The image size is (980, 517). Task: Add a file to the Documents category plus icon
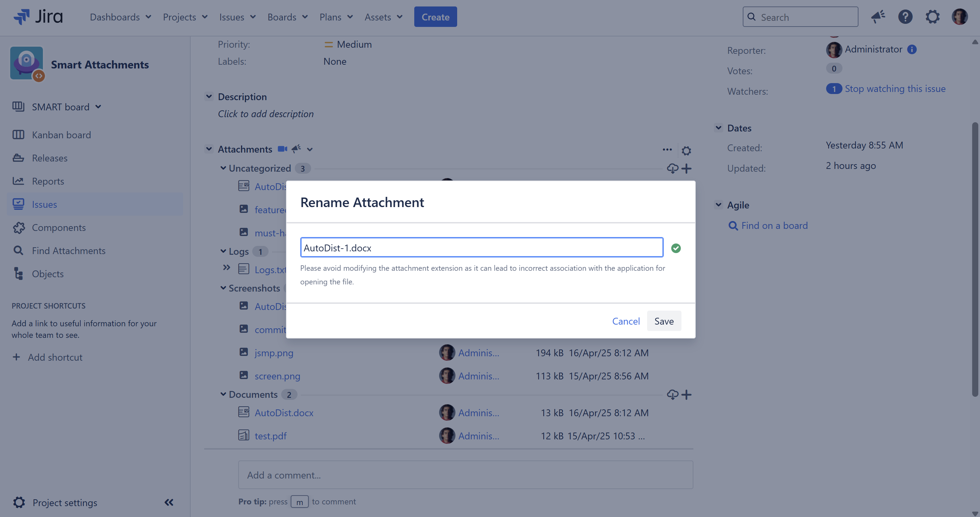pos(686,394)
